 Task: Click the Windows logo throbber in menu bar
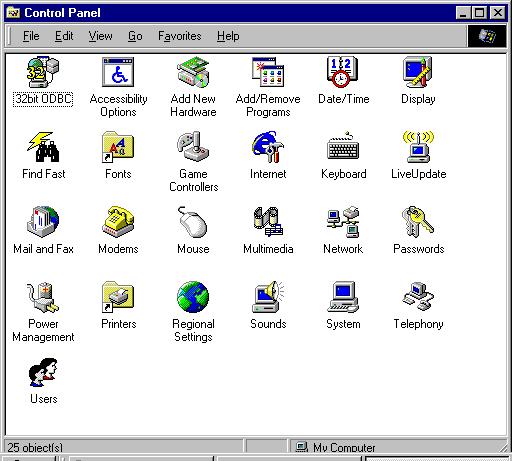click(x=487, y=36)
